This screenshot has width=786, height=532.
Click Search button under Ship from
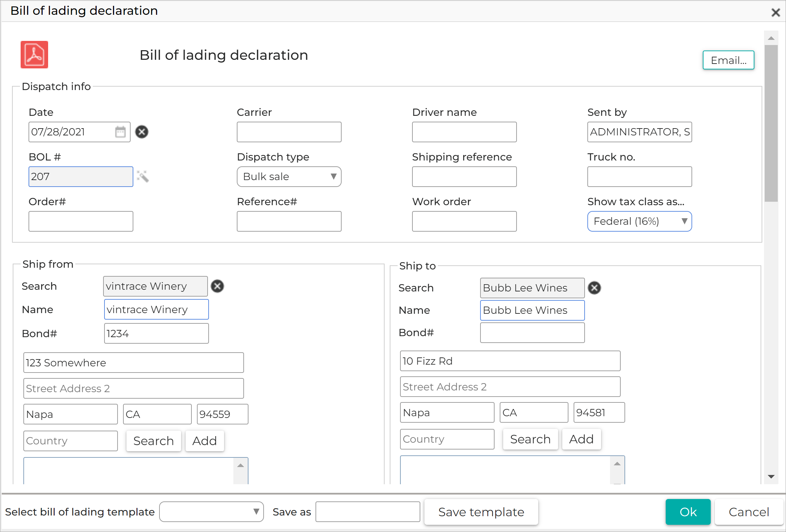(x=153, y=441)
